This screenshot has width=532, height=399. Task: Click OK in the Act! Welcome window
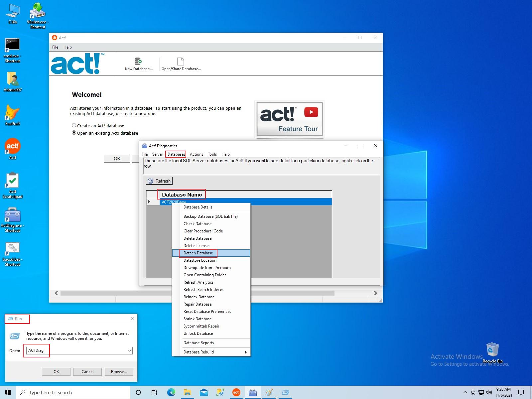click(117, 159)
